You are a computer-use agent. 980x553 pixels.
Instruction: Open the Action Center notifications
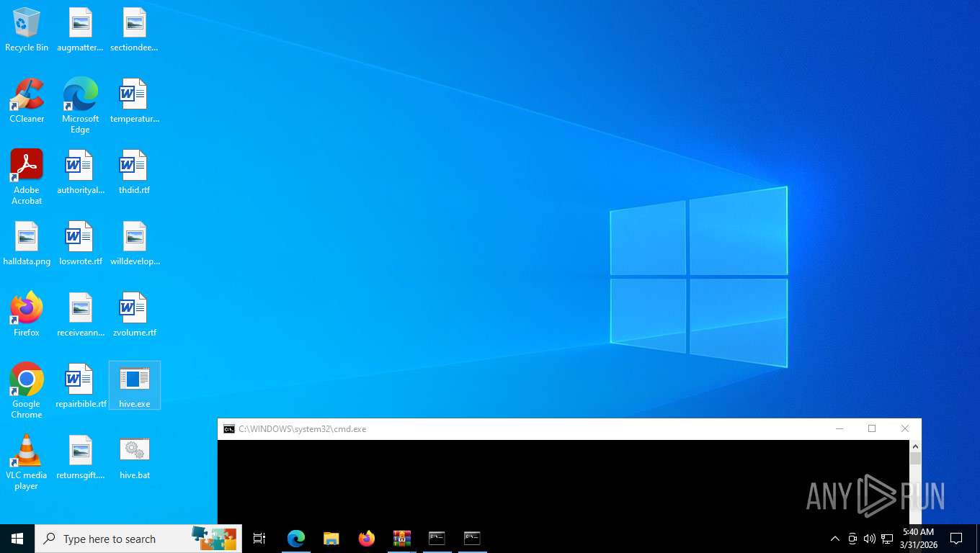pos(956,539)
